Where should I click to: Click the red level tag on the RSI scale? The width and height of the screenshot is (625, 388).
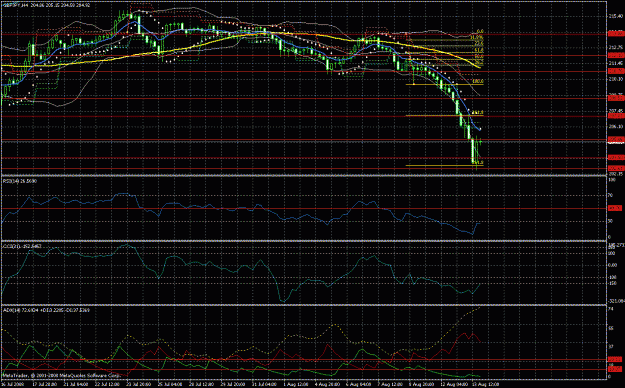click(x=615, y=208)
